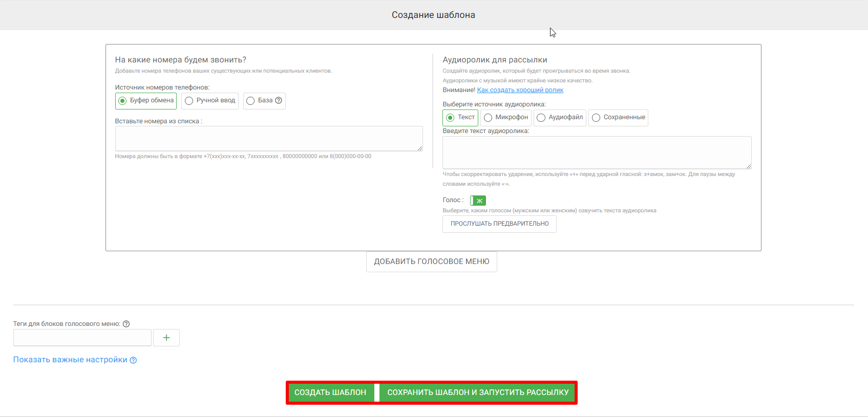Choose Микрофон audio source

pos(488,118)
